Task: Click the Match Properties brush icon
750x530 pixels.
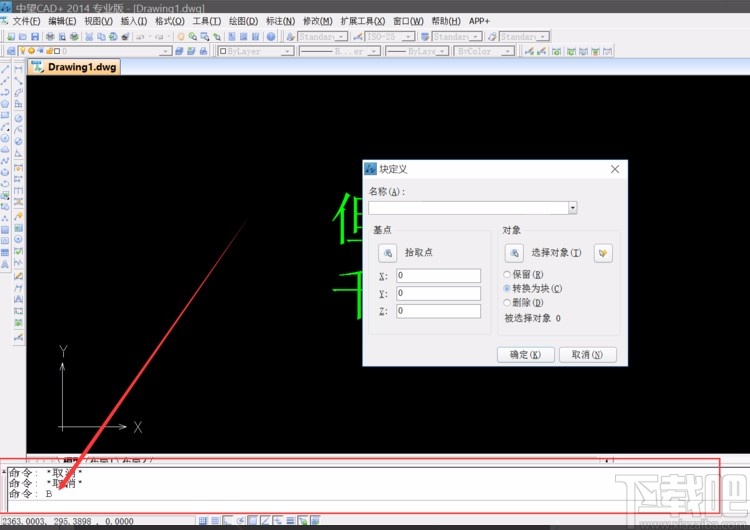Action: [x=125, y=36]
